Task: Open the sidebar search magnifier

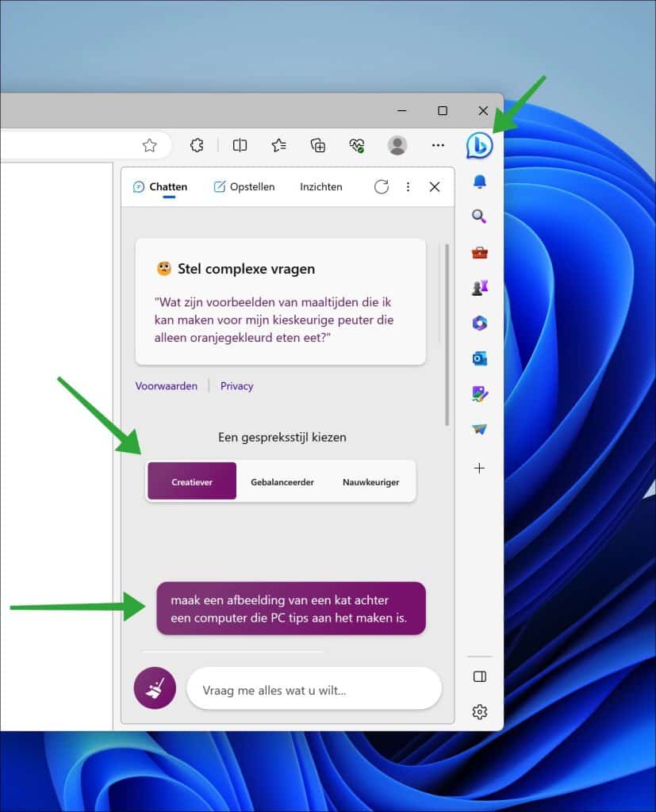Action: (479, 216)
